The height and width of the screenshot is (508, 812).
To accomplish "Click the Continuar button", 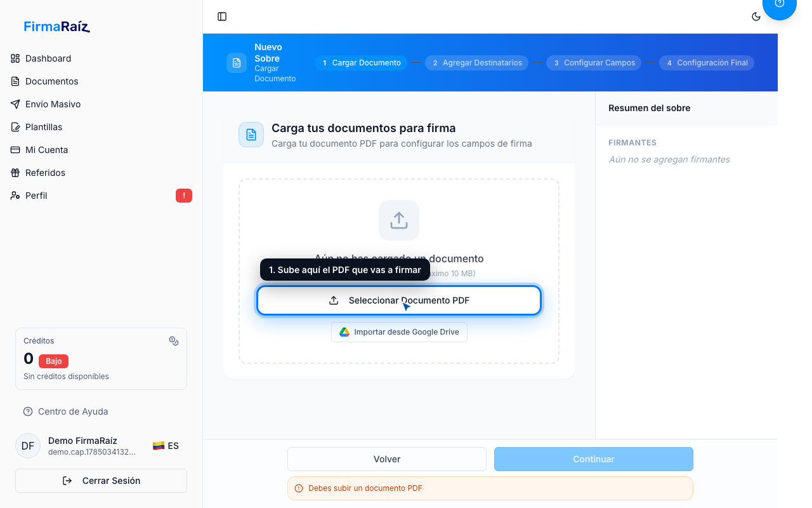I will [594, 459].
